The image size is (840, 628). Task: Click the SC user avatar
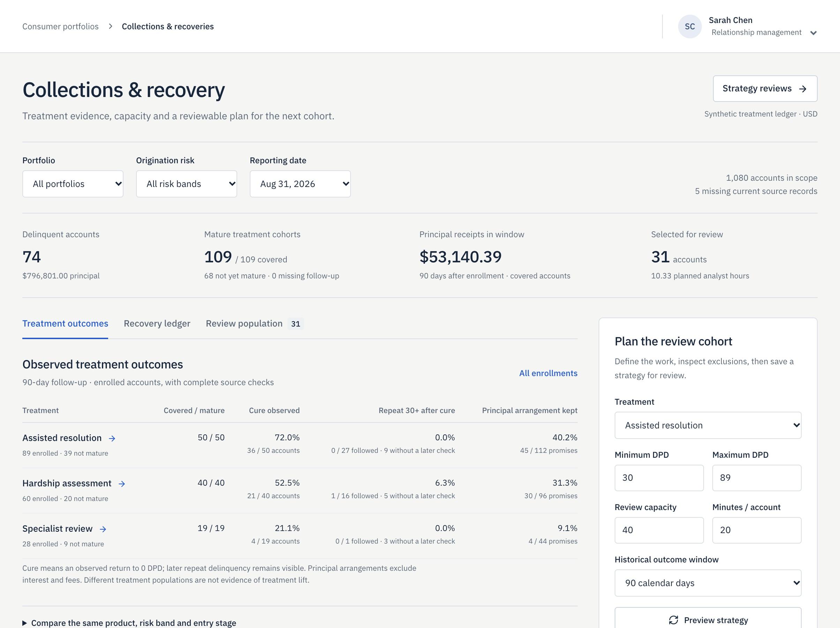point(690,26)
